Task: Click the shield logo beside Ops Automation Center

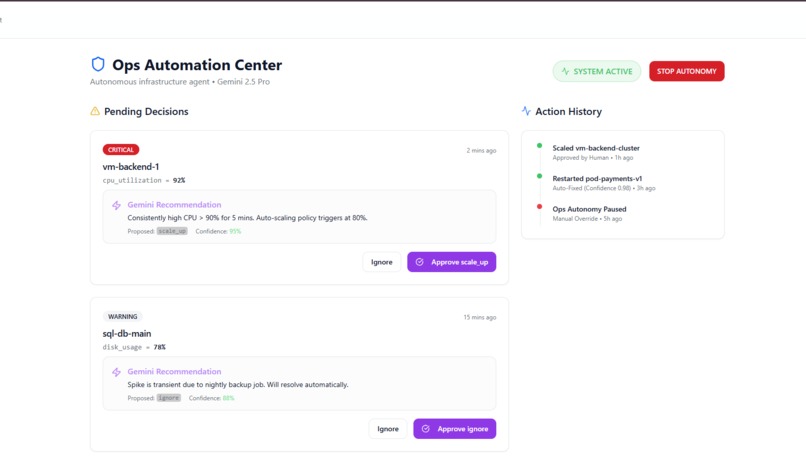Action: click(98, 64)
